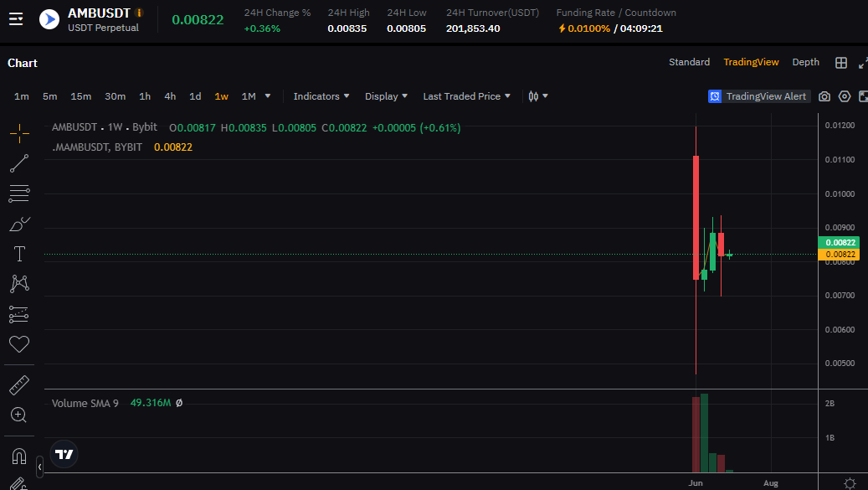This screenshot has height=490, width=868.
Task: Select the text annotation tool
Action: [19, 254]
